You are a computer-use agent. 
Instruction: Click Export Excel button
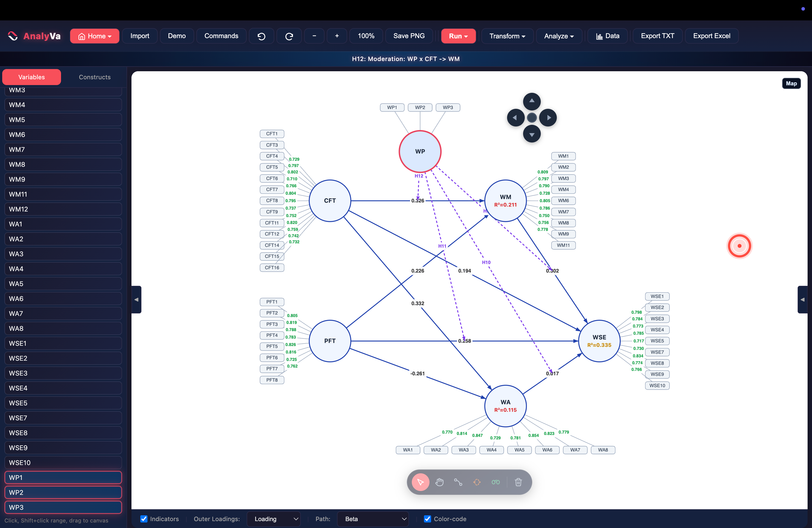(x=712, y=36)
